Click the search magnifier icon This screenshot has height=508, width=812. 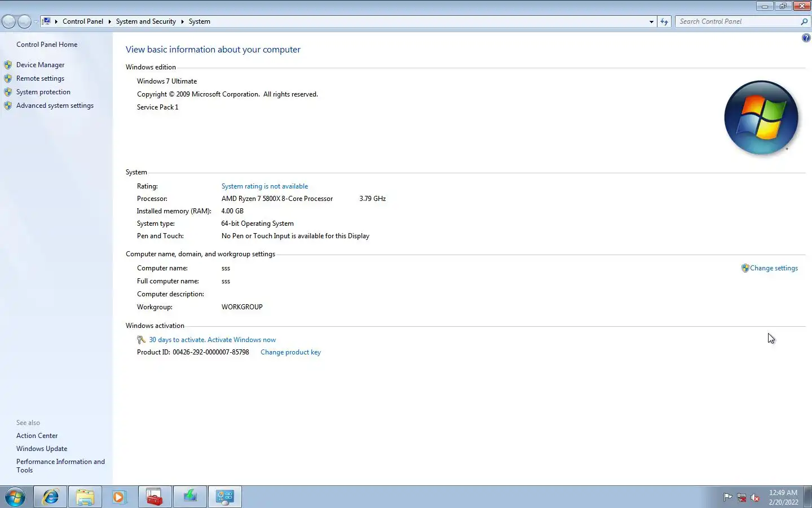pos(804,21)
